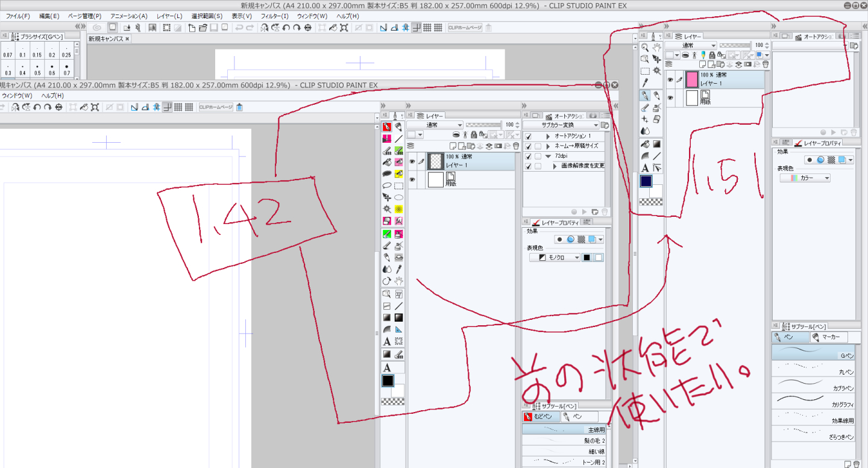Open a new canvas from the top toolbar

click(192, 28)
